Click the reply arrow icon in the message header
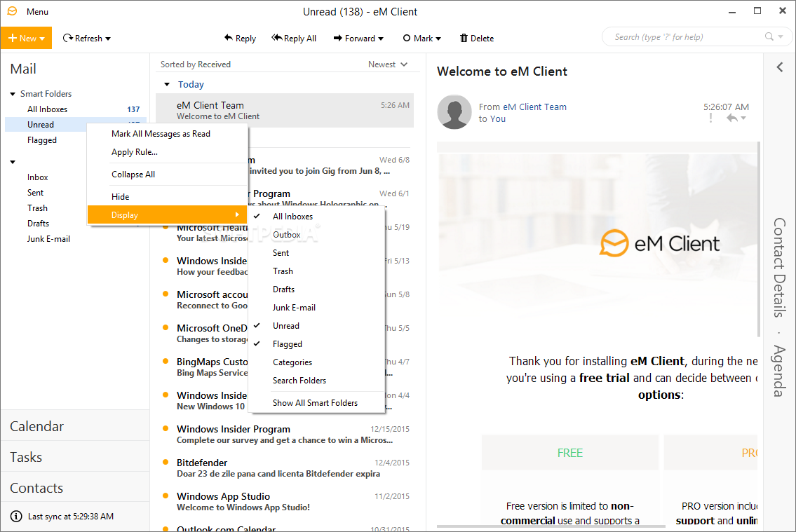The image size is (796, 532). click(731, 118)
